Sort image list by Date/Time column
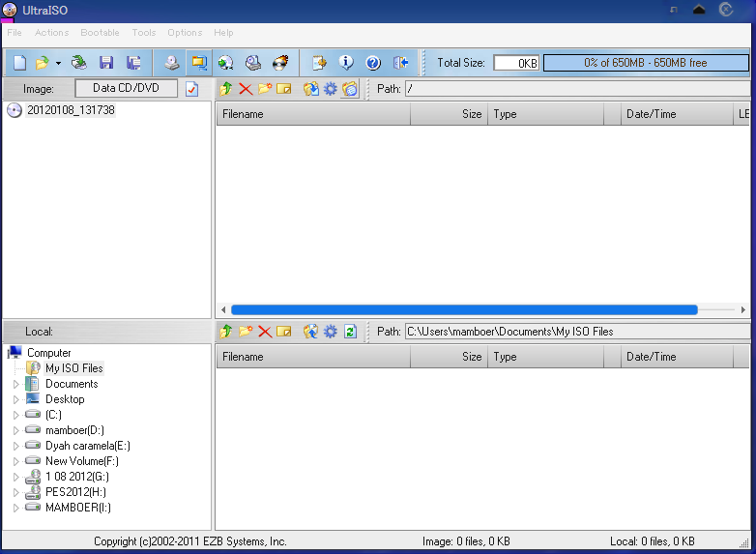Screen dimensions: 756x554 click(677, 114)
